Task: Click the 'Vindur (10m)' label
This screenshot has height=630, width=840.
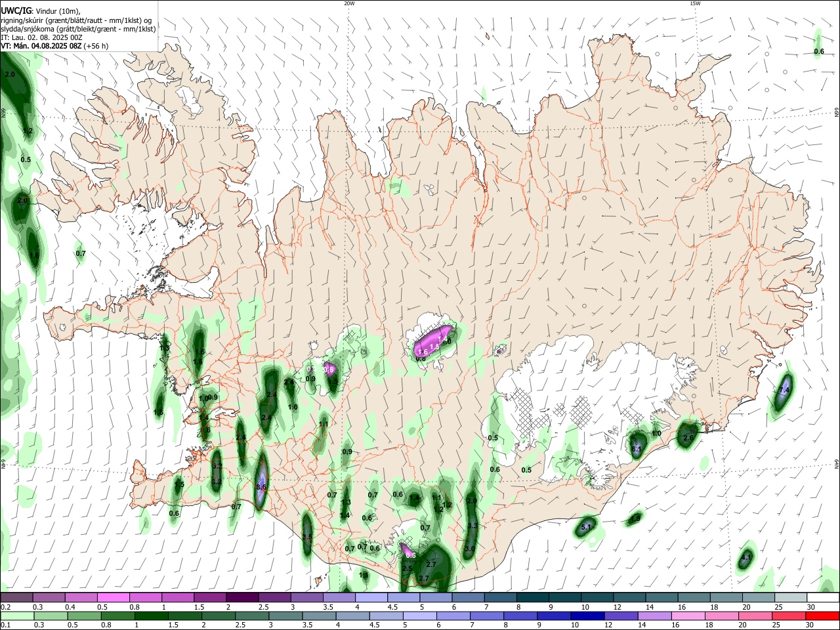Action: click(58, 10)
